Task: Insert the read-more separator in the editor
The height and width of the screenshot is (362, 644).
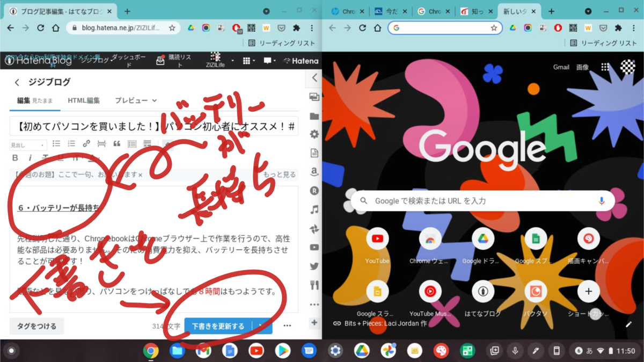Action: coord(101,144)
